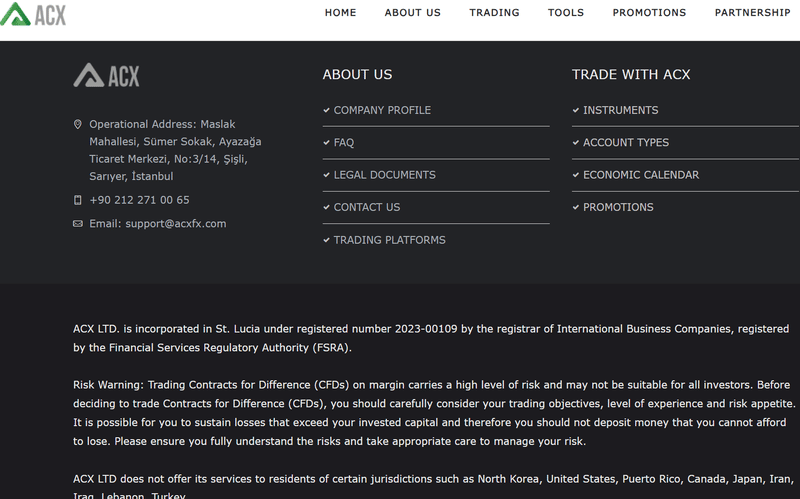Click the checkmark icon before LEGAL DOCUMENTS
The image size is (800, 499).
click(x=327, y=175)
